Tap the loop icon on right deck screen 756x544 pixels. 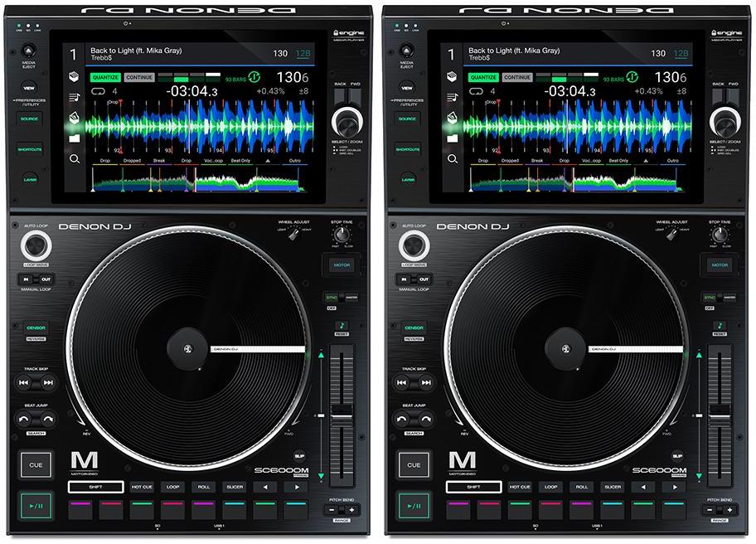click(476, 91)
